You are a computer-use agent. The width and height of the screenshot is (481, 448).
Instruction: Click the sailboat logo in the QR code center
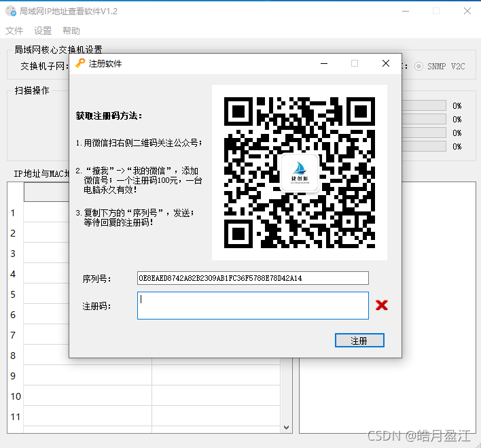[x=300, y=173]
